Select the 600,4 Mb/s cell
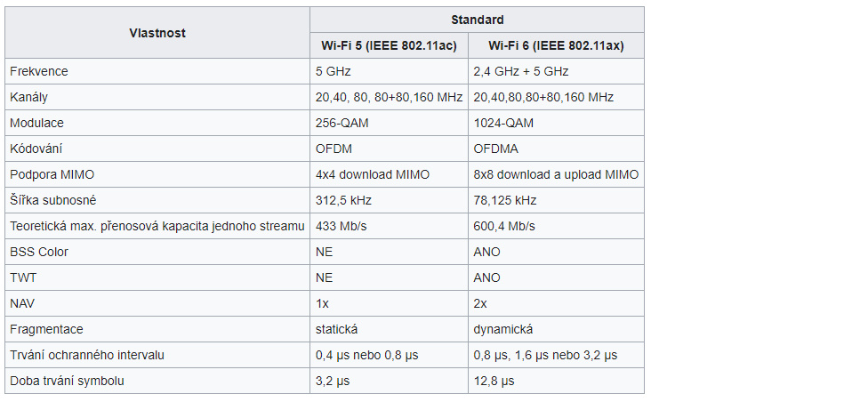 503,226
